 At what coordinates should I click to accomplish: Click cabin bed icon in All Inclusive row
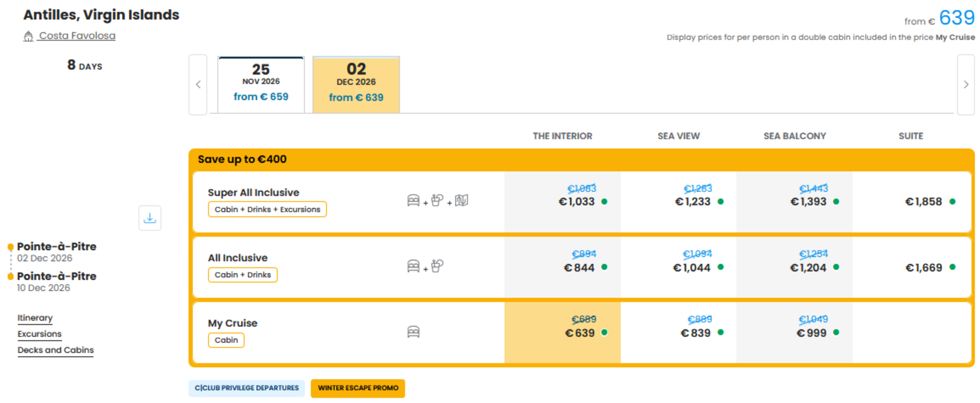pos(413,266)
